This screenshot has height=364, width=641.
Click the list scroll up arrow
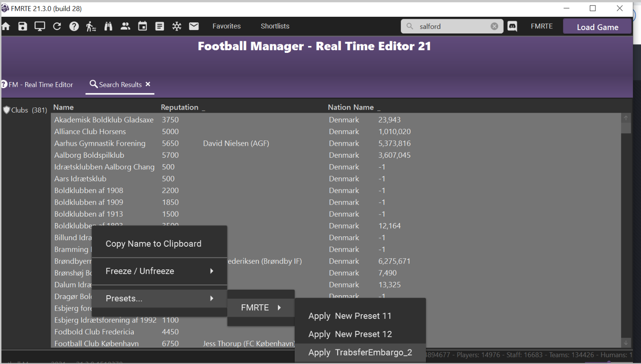[x=626, y=118]
